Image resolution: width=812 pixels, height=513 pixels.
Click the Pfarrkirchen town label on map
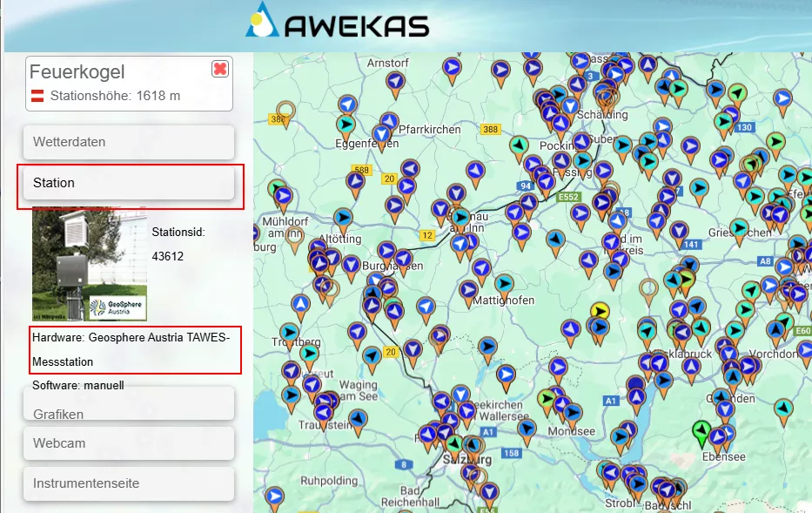pyautogui.click(x=429, y=130)
